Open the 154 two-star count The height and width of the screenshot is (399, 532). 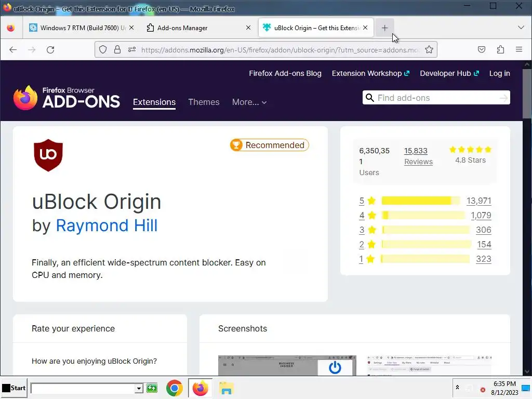tap(484, 244)
